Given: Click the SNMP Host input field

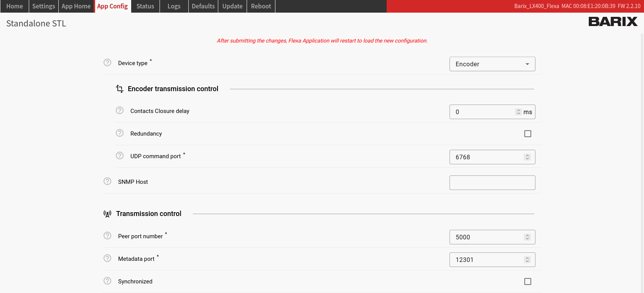Looking at the screenshot, I should pyautogui.click(x=492, y=183).
